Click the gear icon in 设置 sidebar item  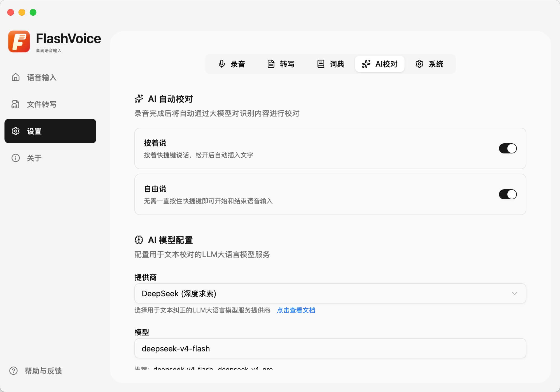click(16, 131)
